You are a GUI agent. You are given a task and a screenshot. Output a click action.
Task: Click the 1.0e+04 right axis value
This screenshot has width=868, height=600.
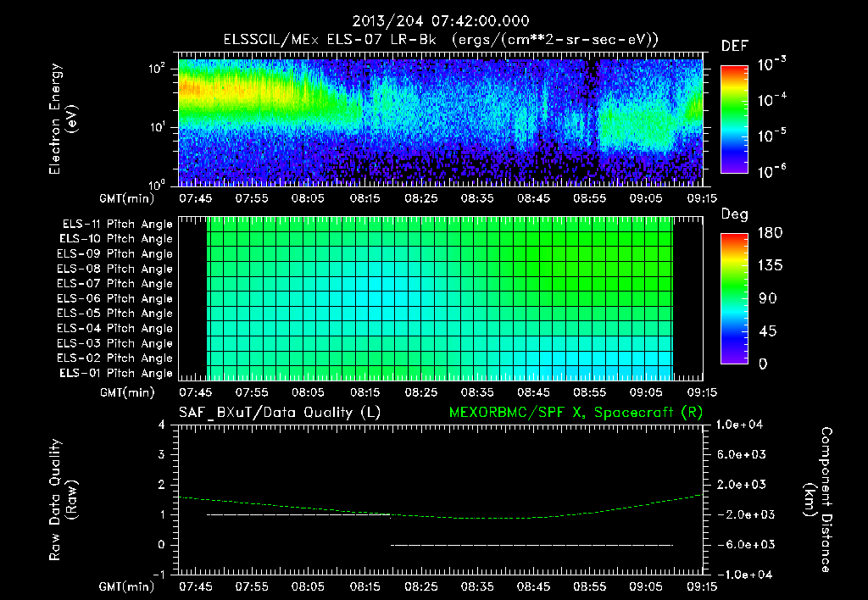click(x=739, y=425)
